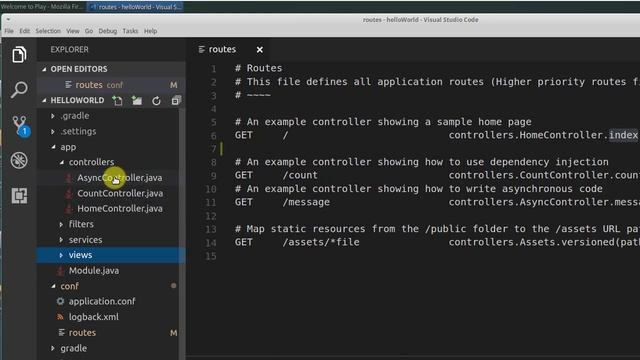Switch to routes - helloWorld taskbar item
This screenshot has width=640, height=360.
pos(136,7)
